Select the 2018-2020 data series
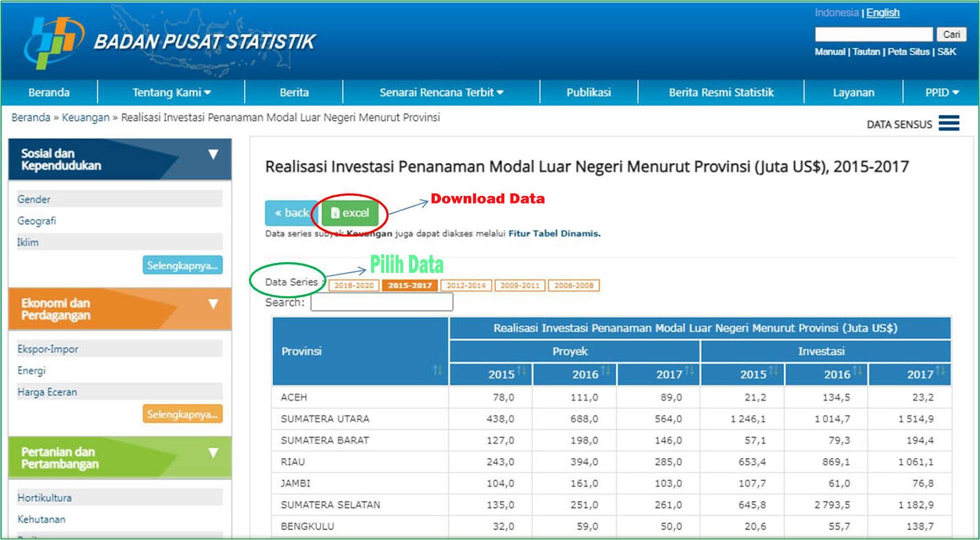 click(353, 286)
